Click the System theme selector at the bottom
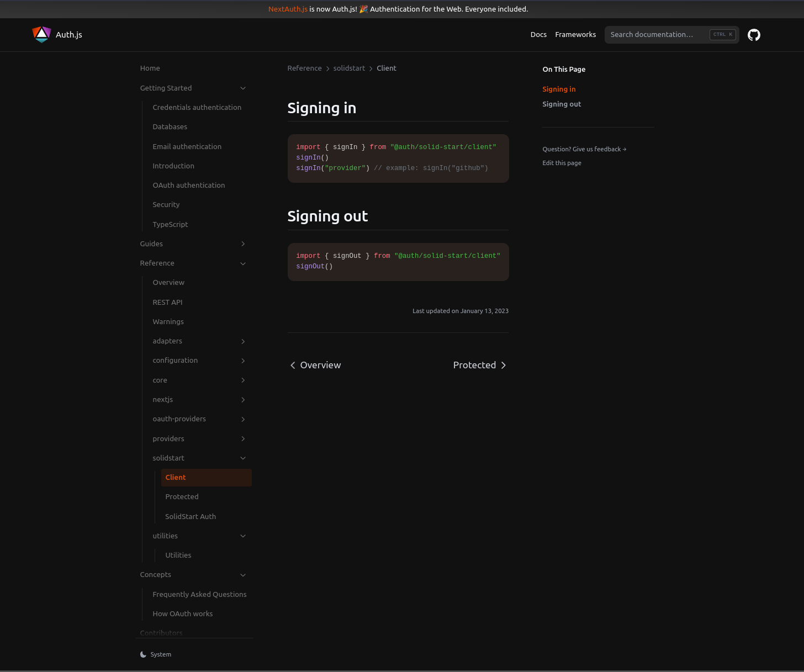Viewport: 804px width, 672px height. point(161,654)
